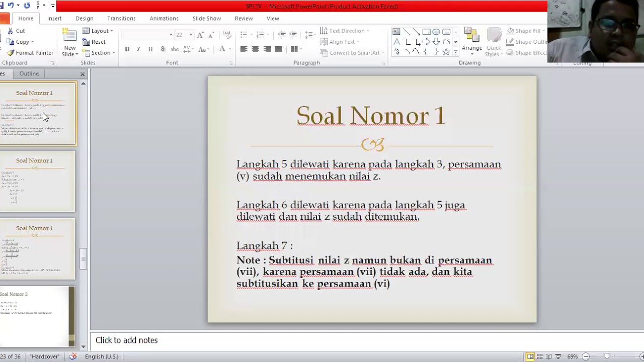Toggle text Shadow effect
The image size is (644, 362).
click(163, 49)
